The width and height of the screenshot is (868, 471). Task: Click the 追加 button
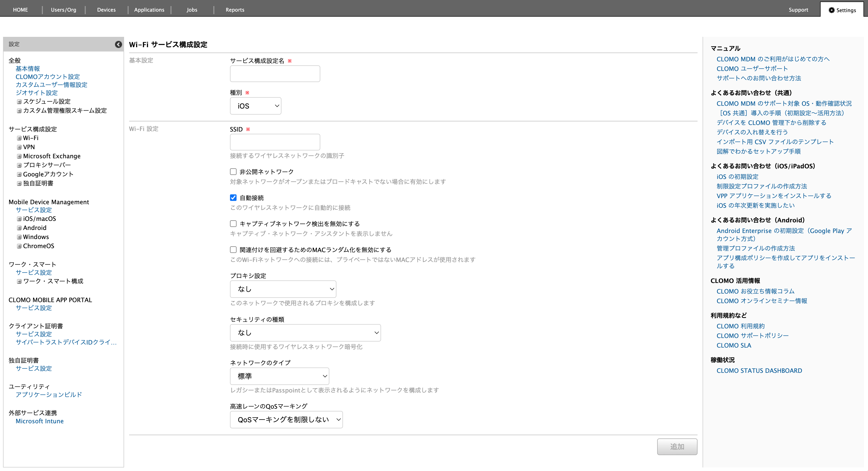[x=677, y=447]
